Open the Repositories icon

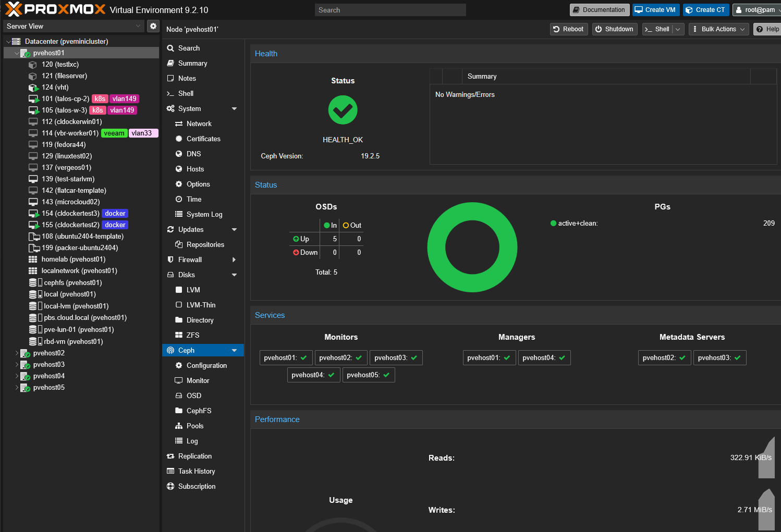pos(179,244)
